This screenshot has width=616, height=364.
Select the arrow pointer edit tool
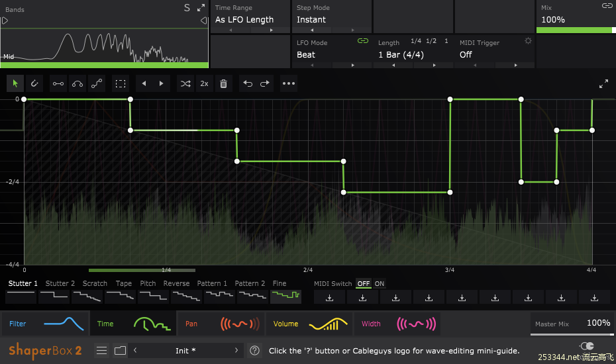click(x=15, y=83)
